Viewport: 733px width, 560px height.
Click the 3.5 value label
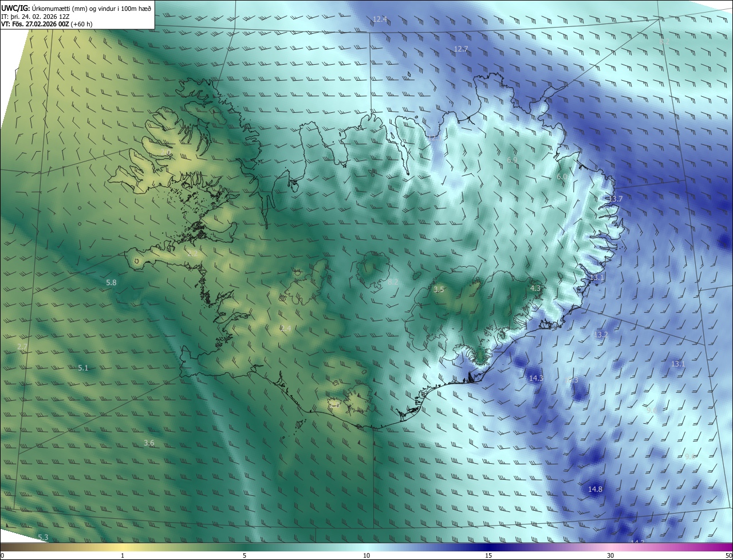tap(439, 289)
